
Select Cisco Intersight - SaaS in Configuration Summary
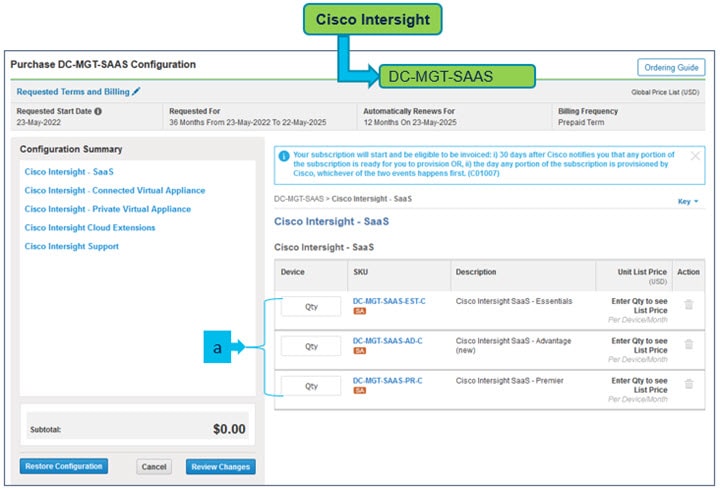tap(69, 172)
